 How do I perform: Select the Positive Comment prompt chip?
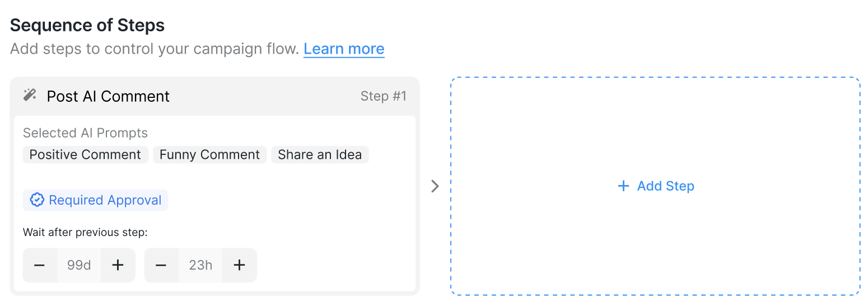(x=86, y=155)
